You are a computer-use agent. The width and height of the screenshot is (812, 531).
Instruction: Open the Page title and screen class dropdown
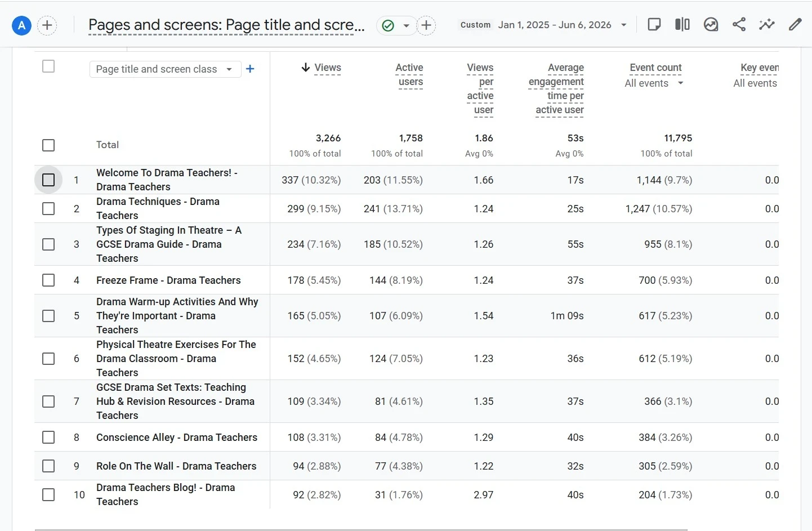click(165, 69)
